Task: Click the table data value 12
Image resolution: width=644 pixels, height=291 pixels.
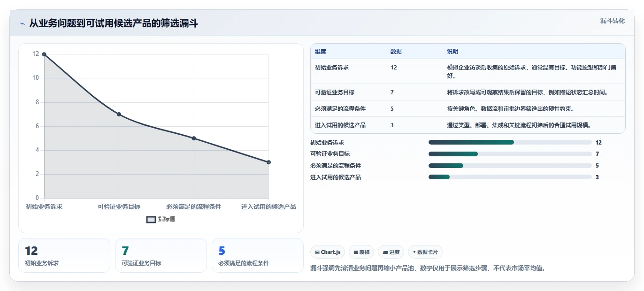Action: click(x=393, y=68)
